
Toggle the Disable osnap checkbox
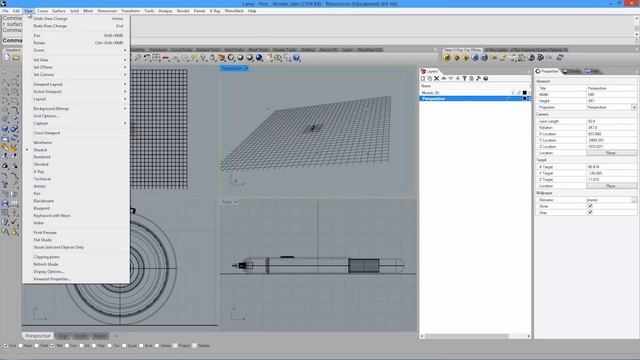(195, 346)
